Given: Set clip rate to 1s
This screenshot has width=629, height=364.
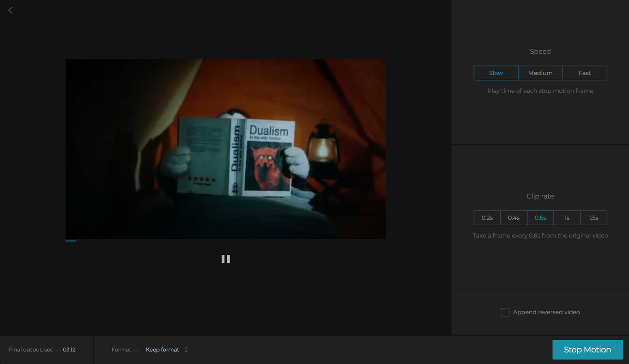Looking at the screenshot, I should coord(567,218).
